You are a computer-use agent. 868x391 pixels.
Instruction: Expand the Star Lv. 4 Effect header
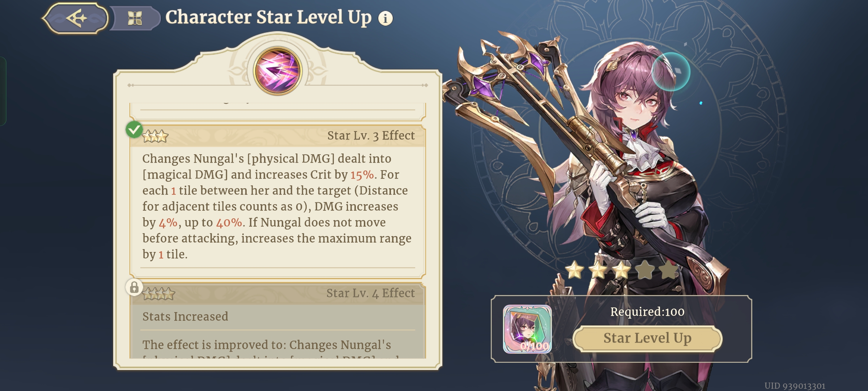coord(278,293)
